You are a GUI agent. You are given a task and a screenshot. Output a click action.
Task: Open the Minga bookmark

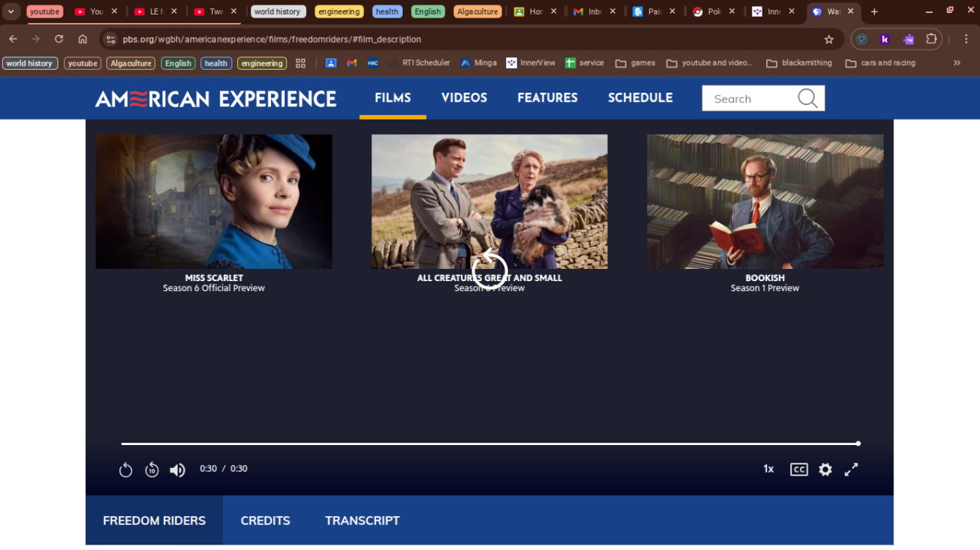478,63
